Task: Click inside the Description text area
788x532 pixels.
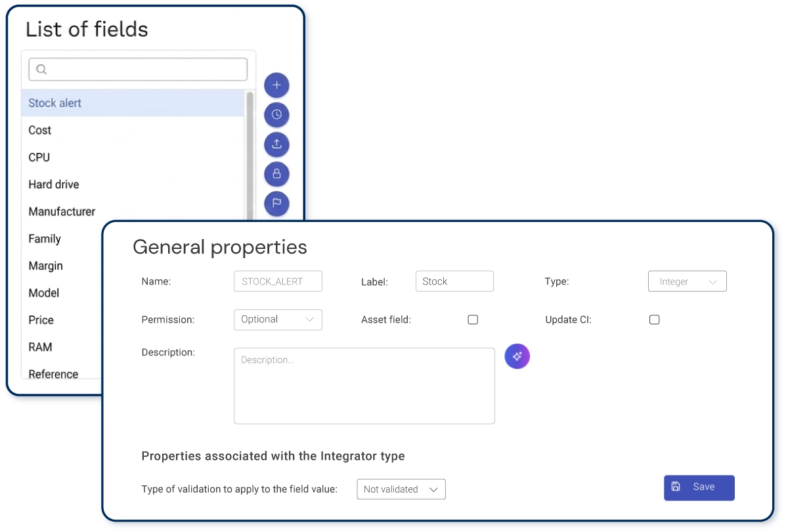Action: click(x=364, y=386)
